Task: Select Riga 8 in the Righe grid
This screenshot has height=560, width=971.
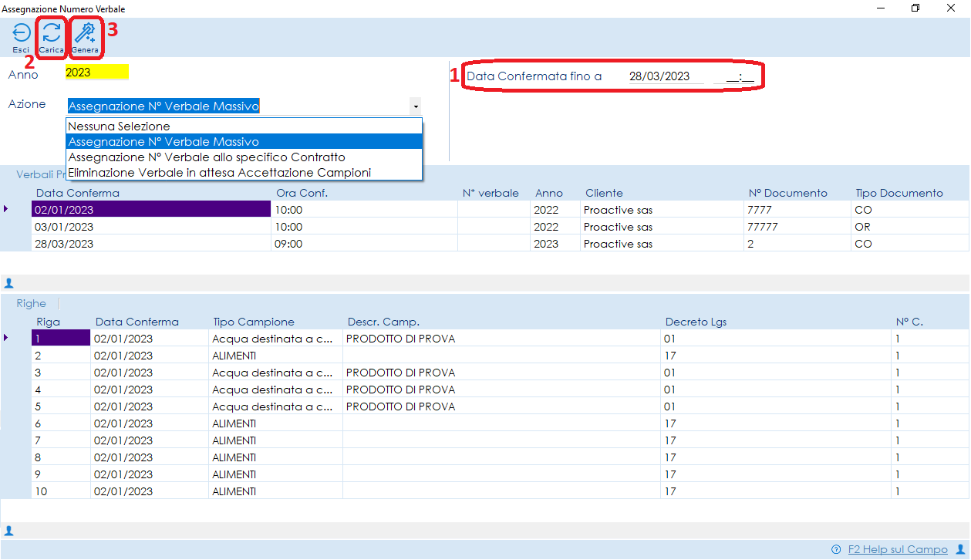Action: click(x=500, y=457)
